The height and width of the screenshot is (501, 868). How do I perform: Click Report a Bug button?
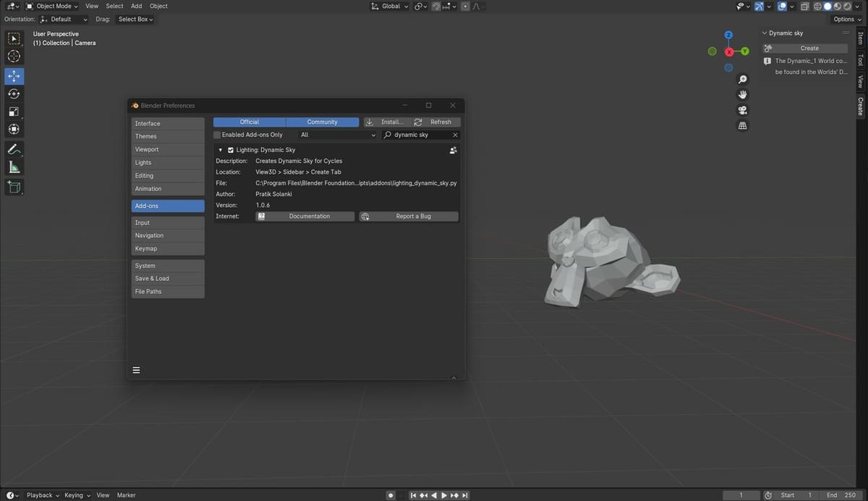[x=409, y=216]
